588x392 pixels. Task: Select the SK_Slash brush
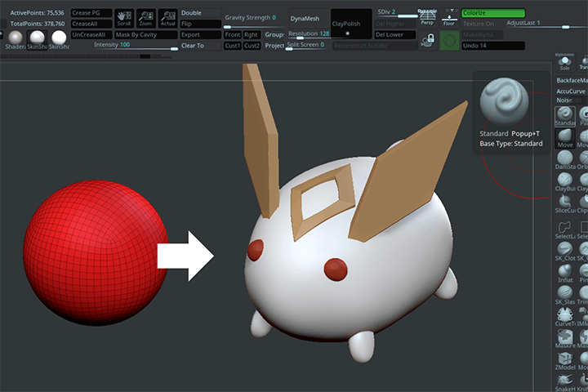pos(565,295)
